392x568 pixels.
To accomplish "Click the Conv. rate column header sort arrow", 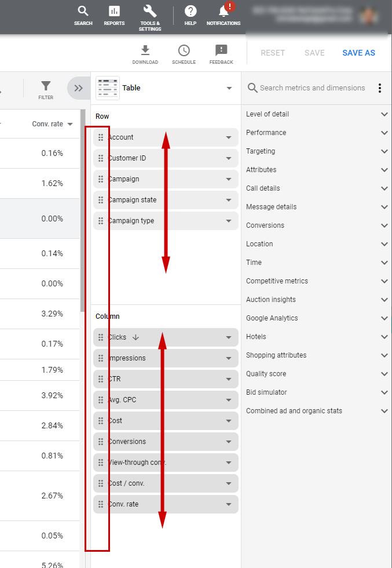I will (70, 124).
